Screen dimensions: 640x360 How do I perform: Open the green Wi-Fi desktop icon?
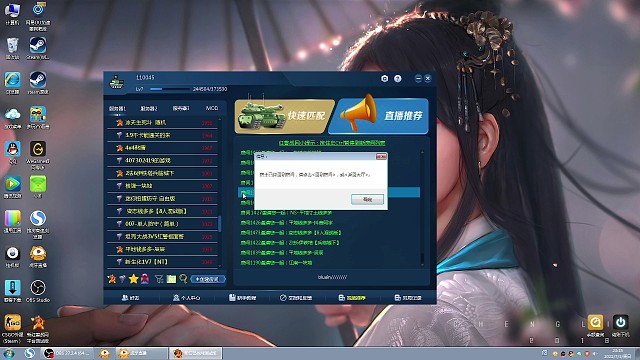(38, 187)
